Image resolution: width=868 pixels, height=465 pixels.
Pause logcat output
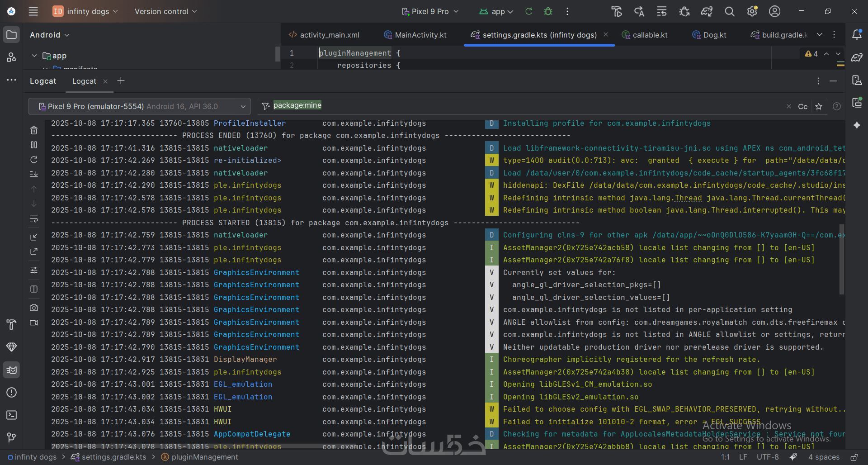34,145
